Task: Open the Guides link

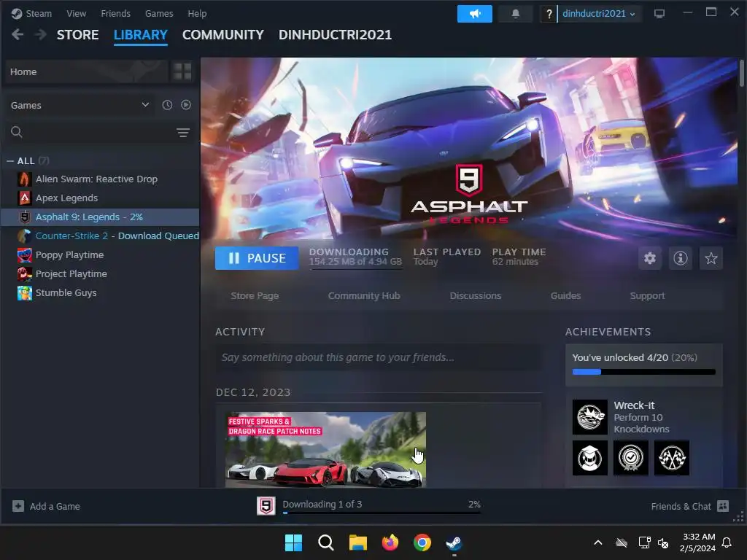Action: pyautogui.click(x=565, y=296)
